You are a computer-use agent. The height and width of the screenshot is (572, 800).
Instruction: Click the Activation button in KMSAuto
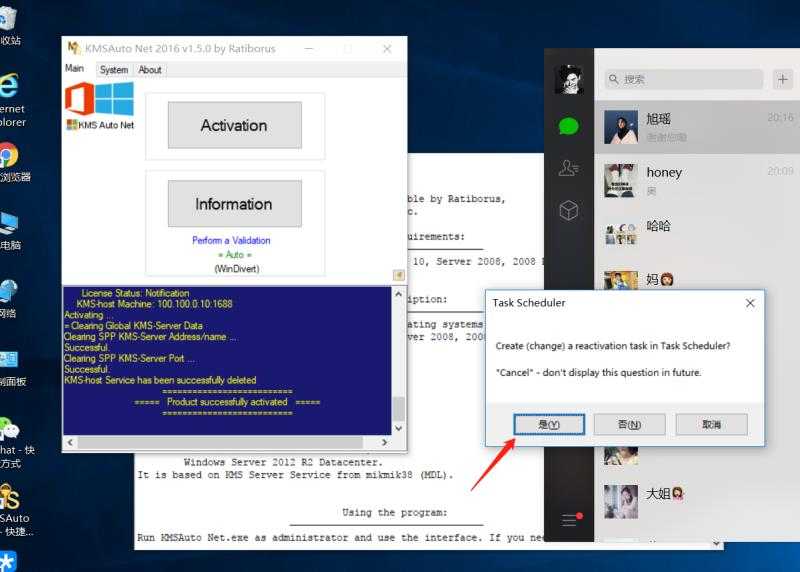235,125
